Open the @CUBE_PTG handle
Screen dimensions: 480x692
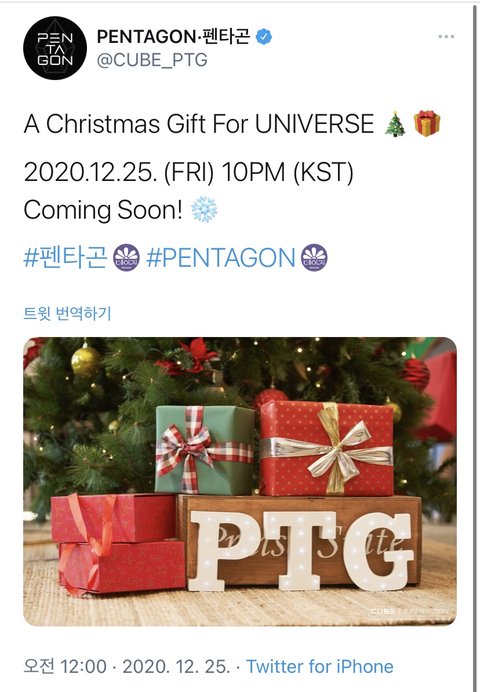[152, 60]
